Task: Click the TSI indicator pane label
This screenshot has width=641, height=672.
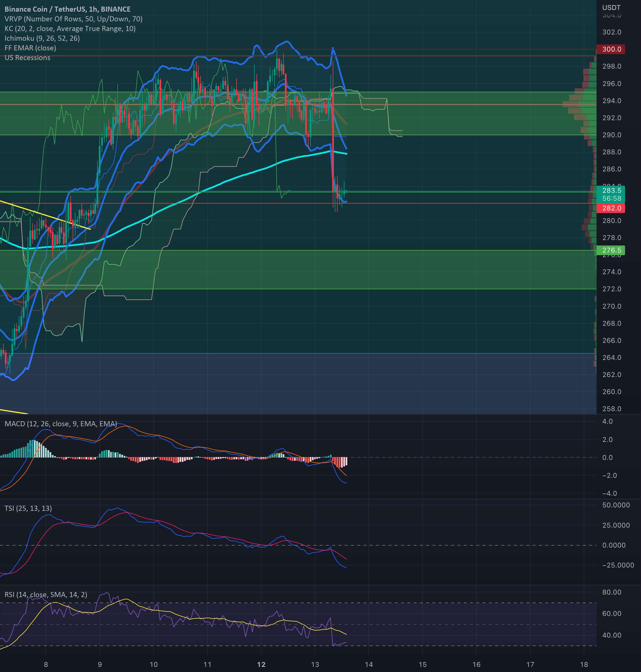Action: [x=28, y=509]
